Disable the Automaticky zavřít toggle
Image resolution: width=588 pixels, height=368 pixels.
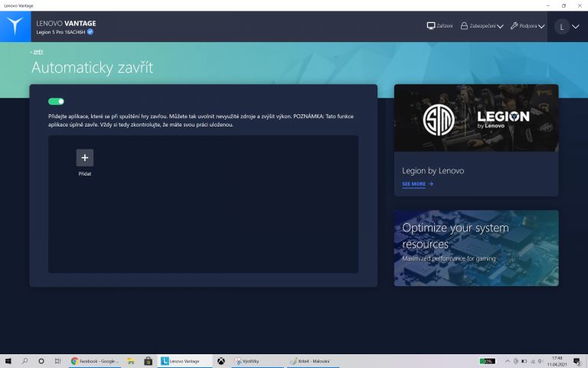pos(56,101)
